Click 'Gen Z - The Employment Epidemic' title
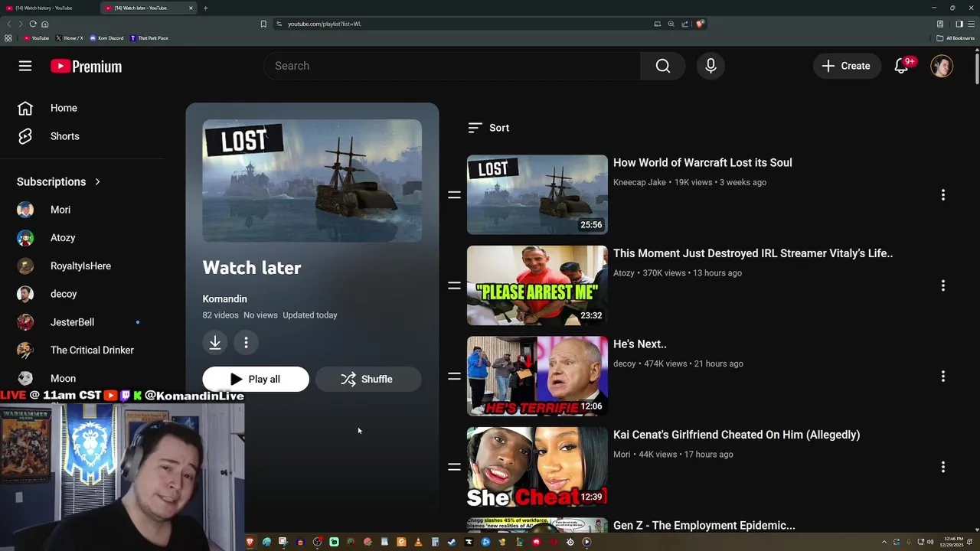The height and width of the screenshot is (551, 980). pos(704,525)
